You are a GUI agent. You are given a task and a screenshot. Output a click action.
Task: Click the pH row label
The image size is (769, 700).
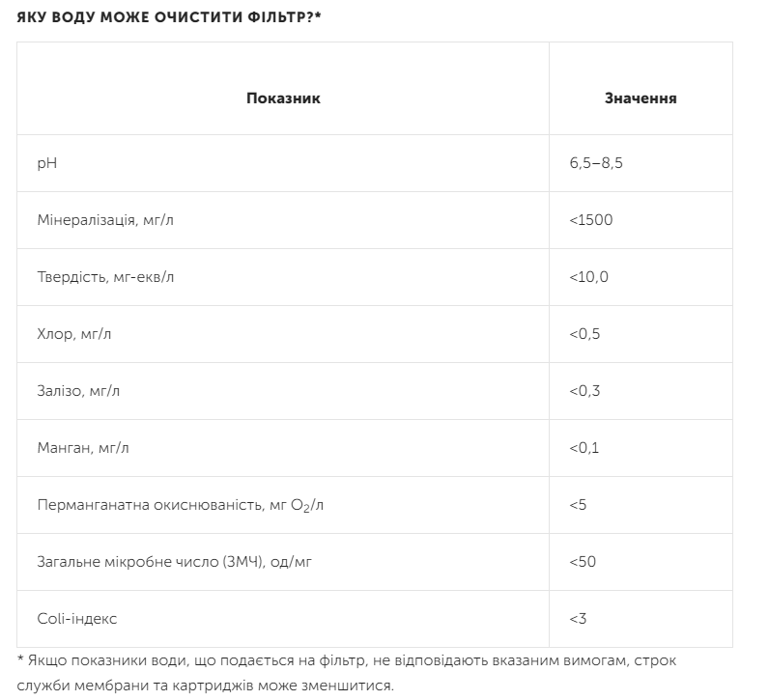tap(47, 163)
